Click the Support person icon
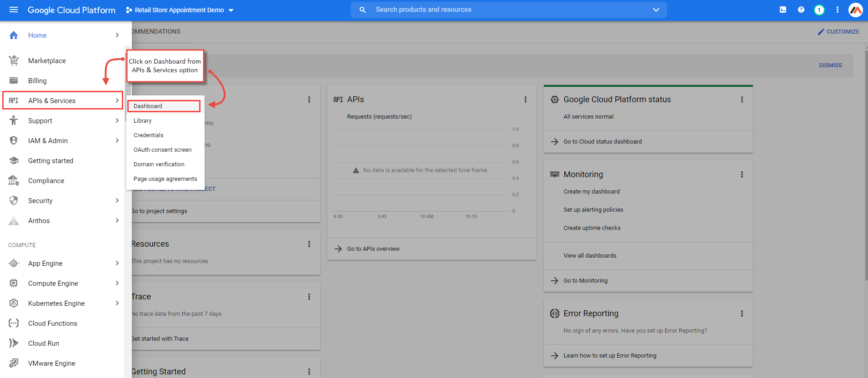 coord(14,120)
